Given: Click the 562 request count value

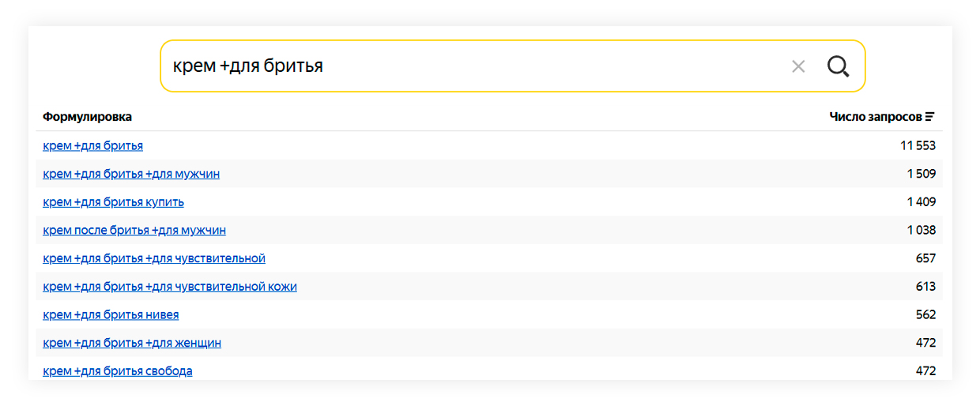Looking at the screenshot, I should [x=925, y=315].
